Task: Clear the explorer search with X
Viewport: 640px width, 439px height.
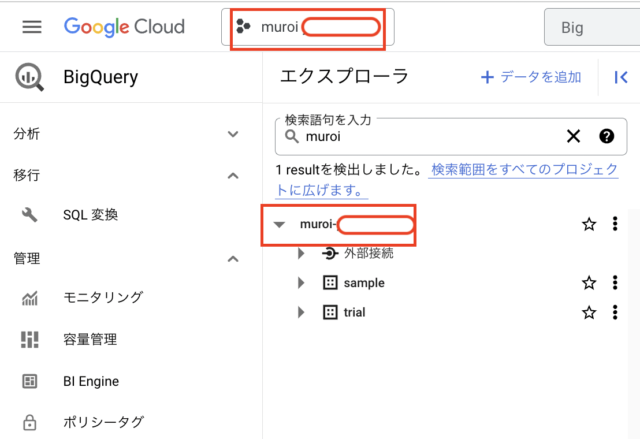Action: click(x=573, y=136)
